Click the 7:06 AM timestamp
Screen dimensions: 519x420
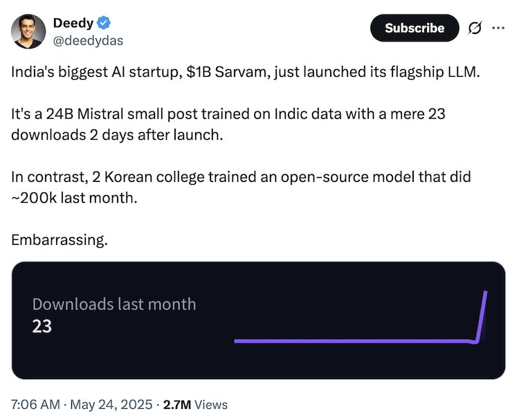(35, 404)
